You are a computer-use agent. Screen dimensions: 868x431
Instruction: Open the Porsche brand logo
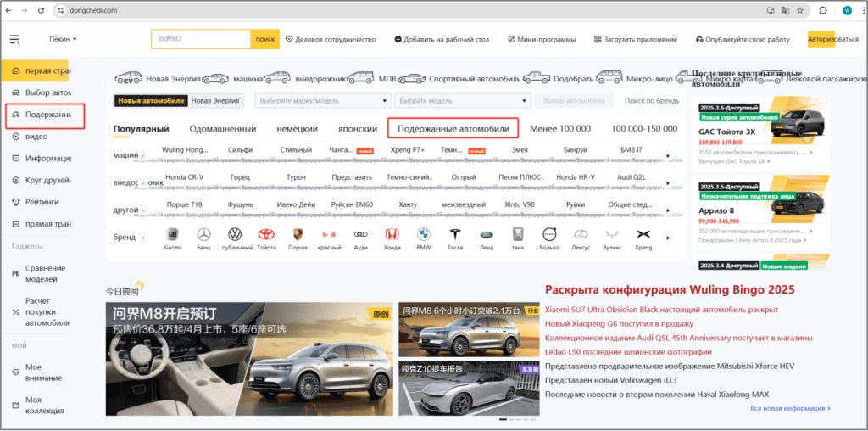tap(298, 234)
